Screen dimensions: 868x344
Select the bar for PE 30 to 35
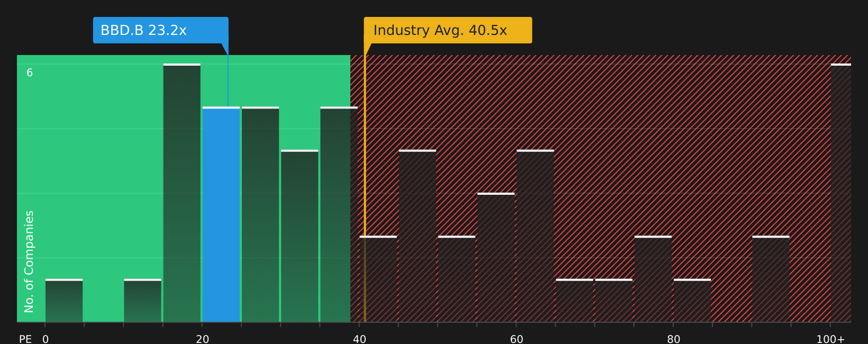(x=300, y=236)
